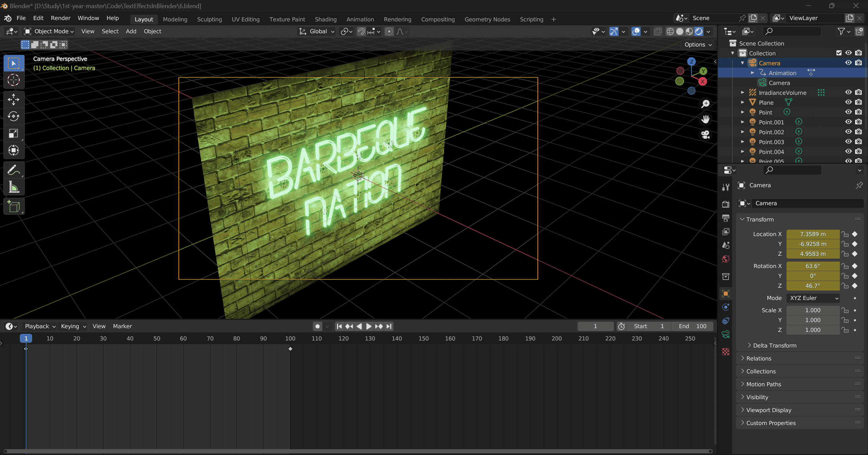The image size is (868, 455).
Task: Zoom the viewport with magnifier icon
Action: (705, 104)
